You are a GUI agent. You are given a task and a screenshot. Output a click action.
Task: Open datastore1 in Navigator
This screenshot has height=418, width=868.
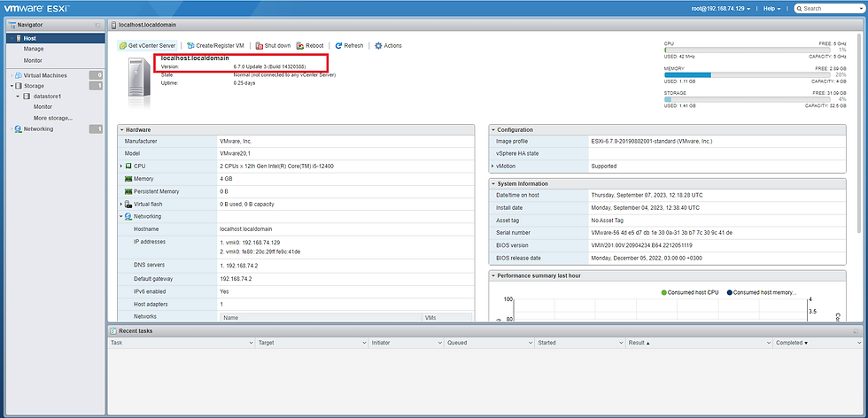pyautogui.click(x=47, y=97)
